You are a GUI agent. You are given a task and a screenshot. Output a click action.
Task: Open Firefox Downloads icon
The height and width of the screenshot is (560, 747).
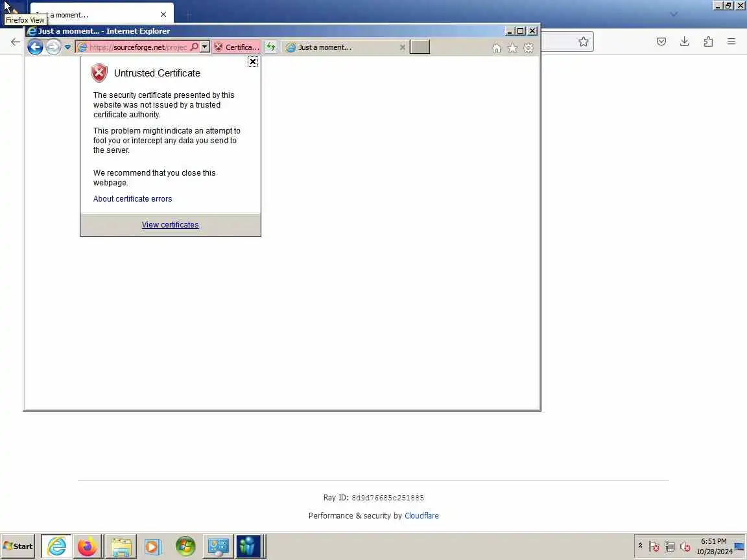click(685, 42)
